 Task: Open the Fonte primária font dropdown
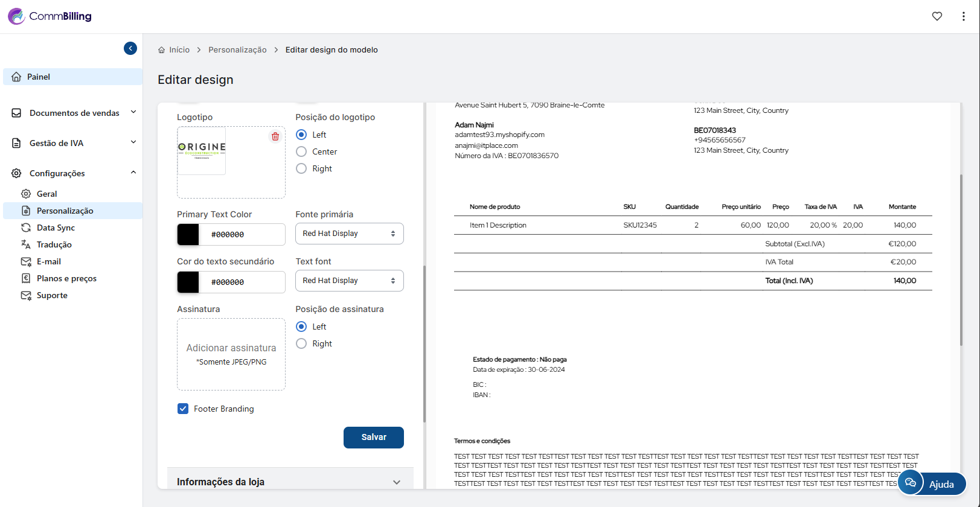click(349, 234)
